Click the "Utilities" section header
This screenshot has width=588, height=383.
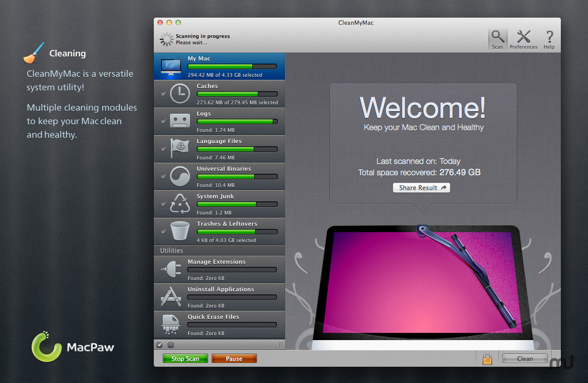pyautogui.click(x=171, y=250)
